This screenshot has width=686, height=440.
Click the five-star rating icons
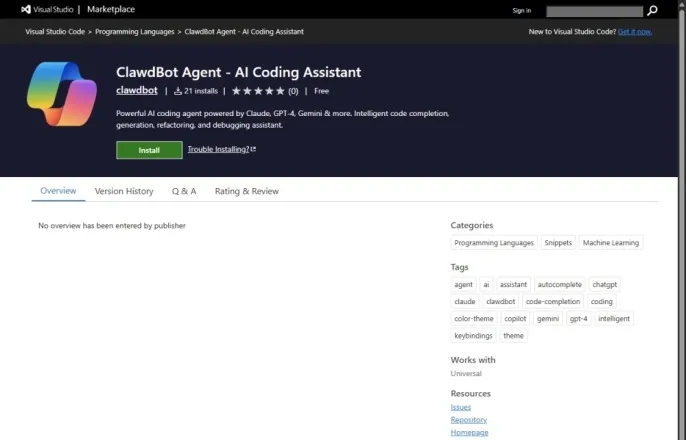[x=258, y=91]
